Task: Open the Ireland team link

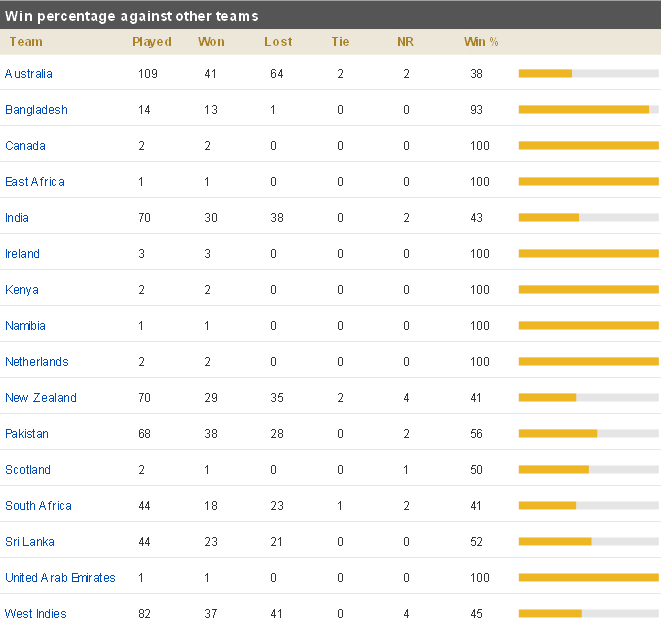Action: click(x=22, y=254)
